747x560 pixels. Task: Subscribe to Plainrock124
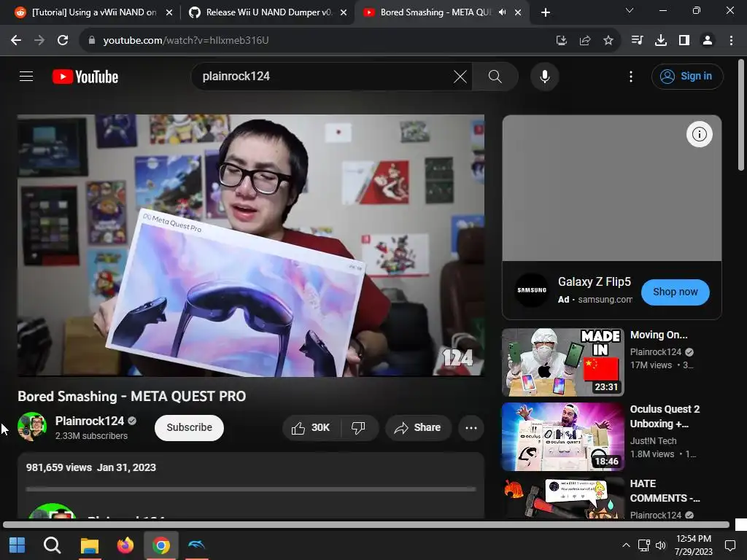point(189,427)
